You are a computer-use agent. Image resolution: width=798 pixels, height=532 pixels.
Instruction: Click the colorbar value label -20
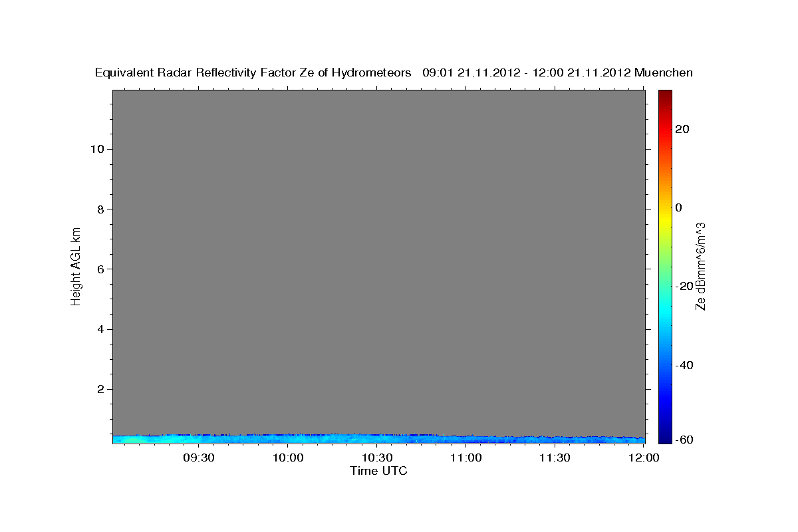pyautogui.click(x=685, y=286)
